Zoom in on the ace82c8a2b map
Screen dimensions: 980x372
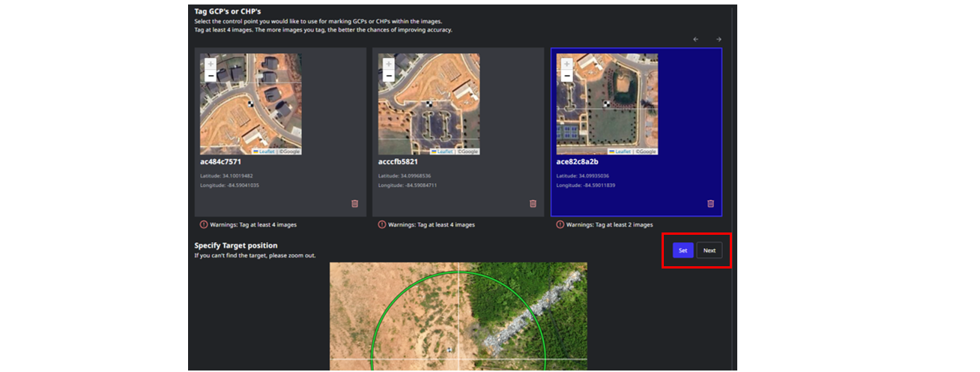click(x=567, y=64)
